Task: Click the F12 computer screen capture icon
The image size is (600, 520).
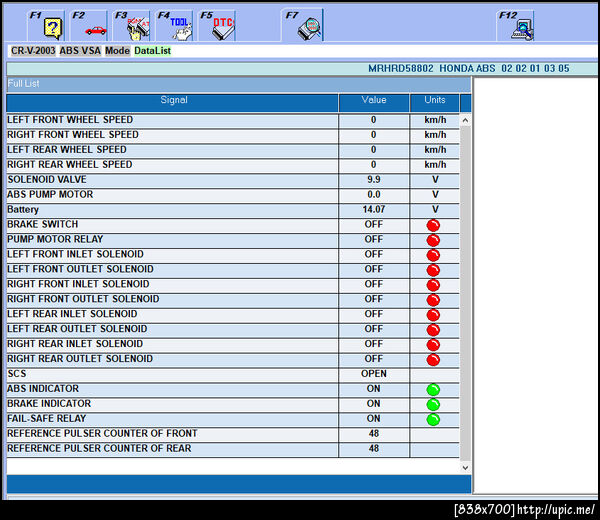Action: [x=515, y=26]
